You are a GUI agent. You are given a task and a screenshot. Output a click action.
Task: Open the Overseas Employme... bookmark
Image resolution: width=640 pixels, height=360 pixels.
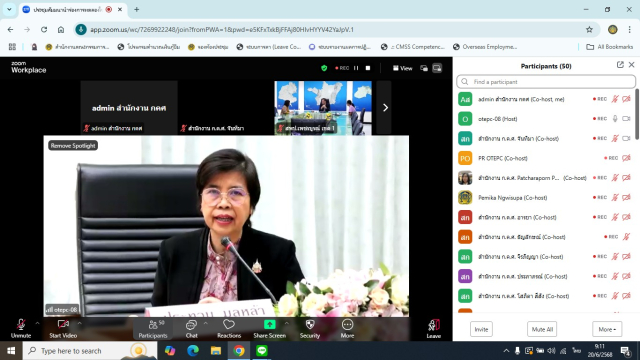tap(485, 47)
